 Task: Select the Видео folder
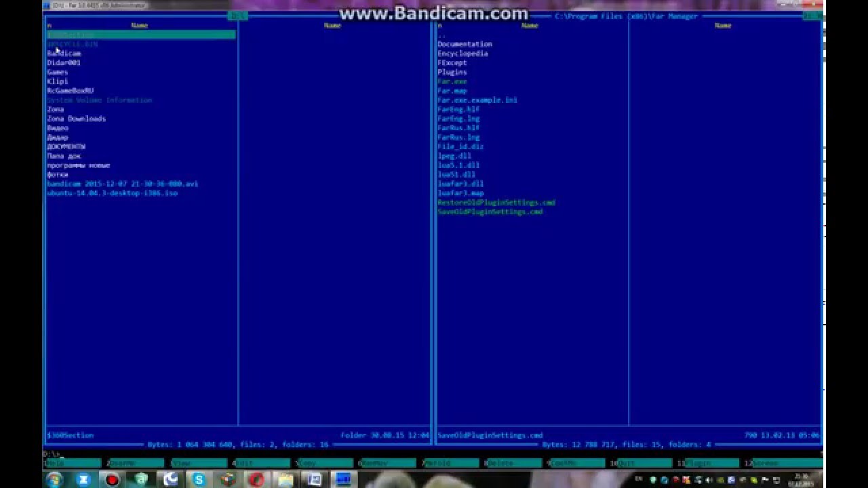coord(58,128)
